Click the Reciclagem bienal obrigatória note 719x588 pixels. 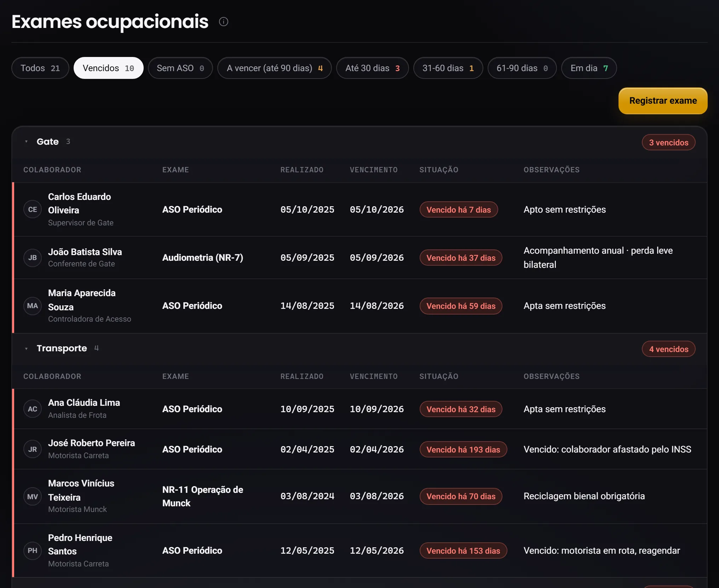click(584, 496)
